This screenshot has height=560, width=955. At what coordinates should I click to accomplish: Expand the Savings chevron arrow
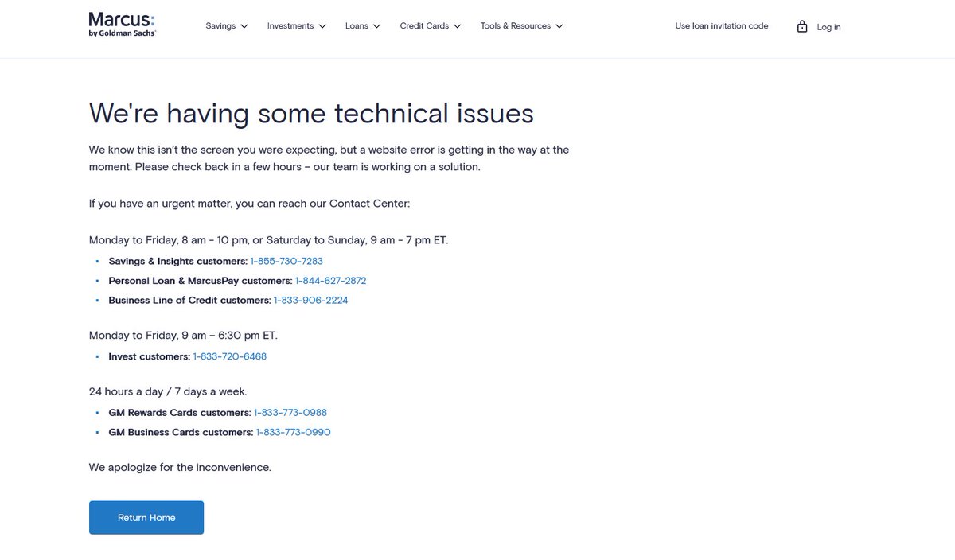[244, 26]
